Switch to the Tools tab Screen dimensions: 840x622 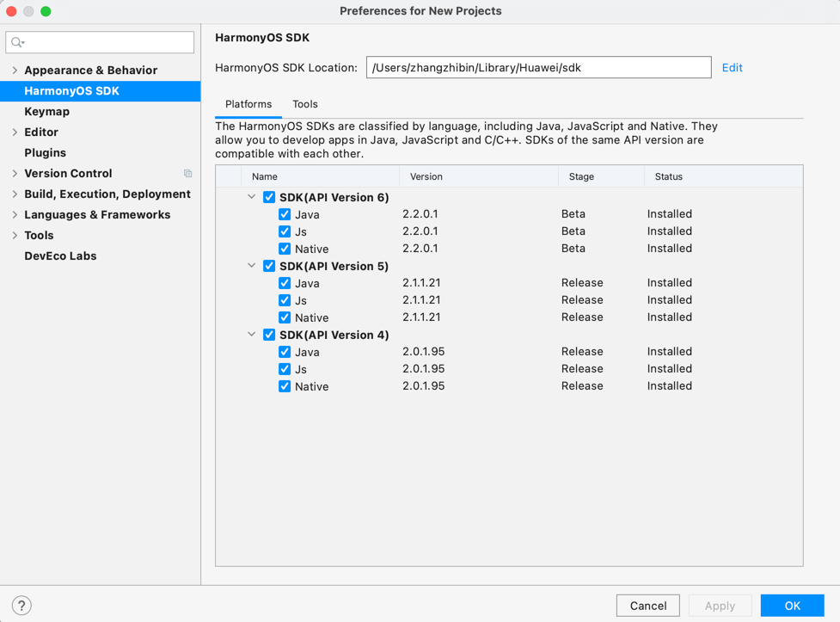click(x=304, y=103)
